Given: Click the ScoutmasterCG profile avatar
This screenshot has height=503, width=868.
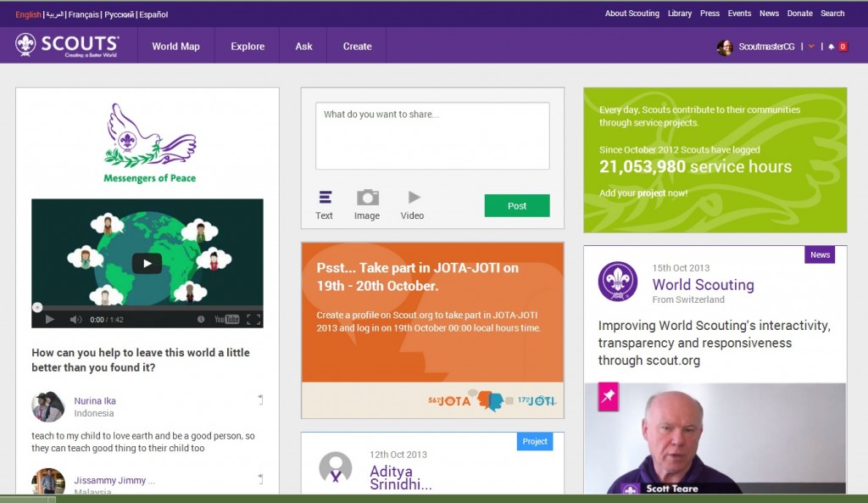Looking at the screenshot, I should pos(725,48).
